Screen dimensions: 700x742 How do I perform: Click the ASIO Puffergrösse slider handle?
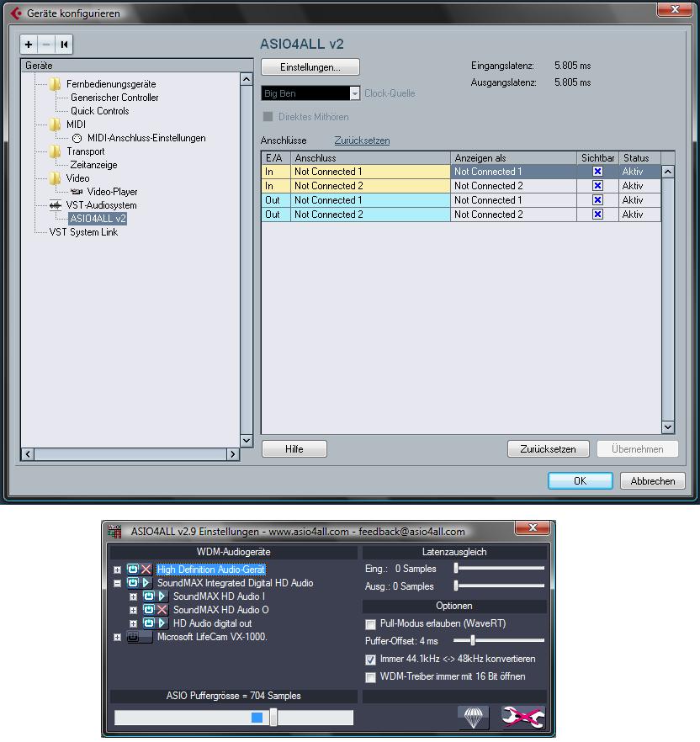click(x=273, y=718)
